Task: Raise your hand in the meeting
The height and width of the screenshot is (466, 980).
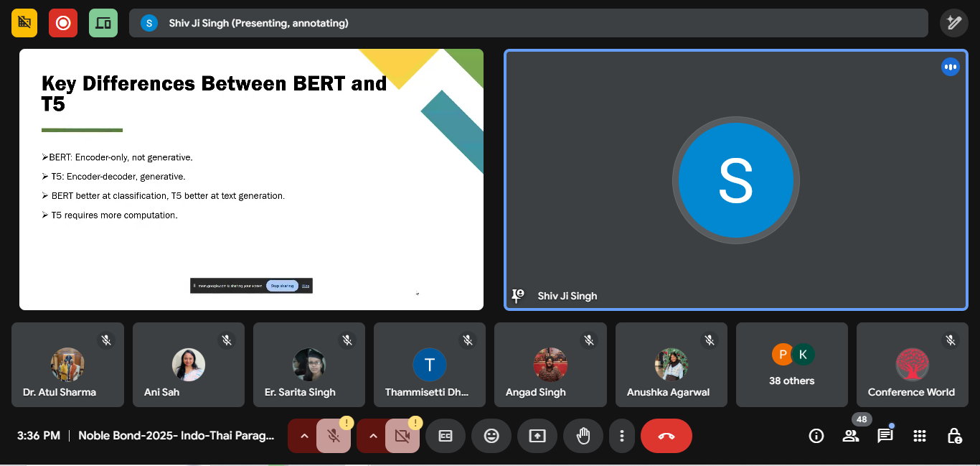Action: (583, 436)
